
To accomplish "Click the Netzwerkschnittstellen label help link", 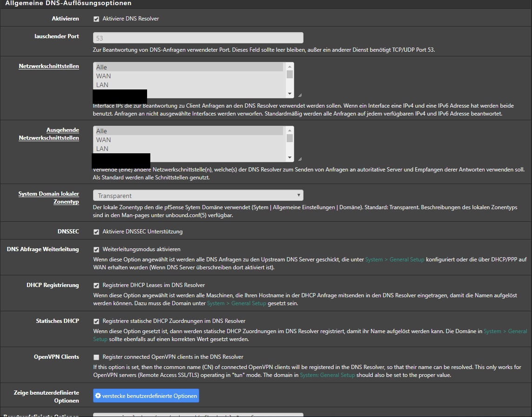I will 49,66.
